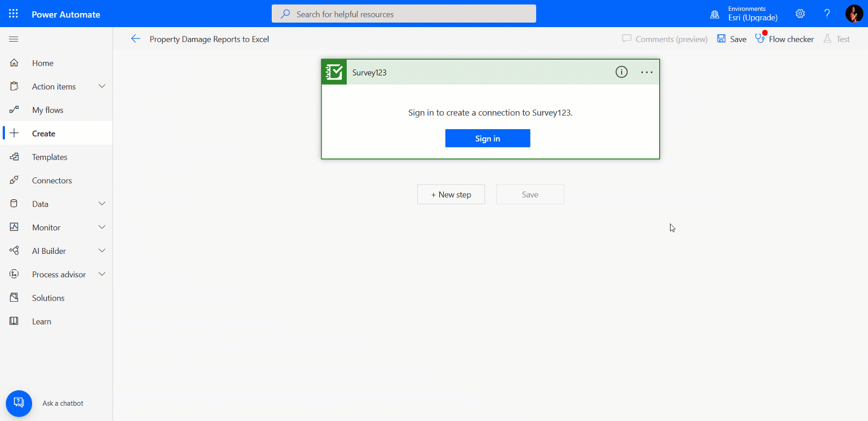868x421 pixels.
Task: Open the user account avatar
Action: pyautogui.click(x=854, y=14)
